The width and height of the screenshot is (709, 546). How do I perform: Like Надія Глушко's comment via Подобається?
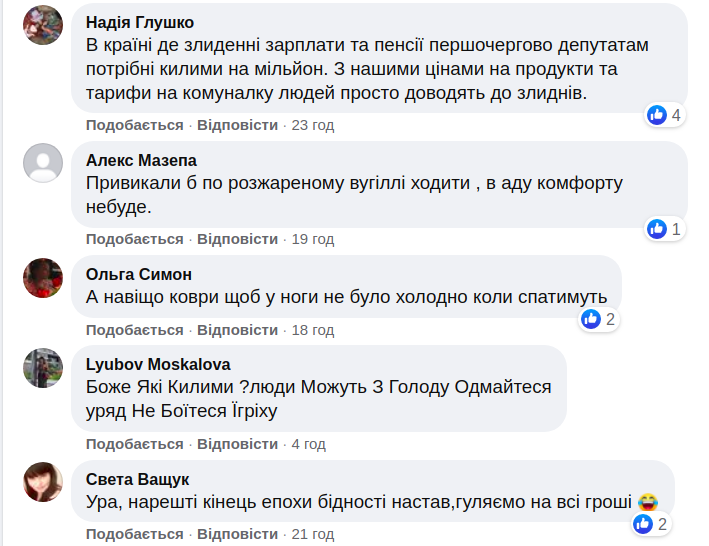pos(135,125)
